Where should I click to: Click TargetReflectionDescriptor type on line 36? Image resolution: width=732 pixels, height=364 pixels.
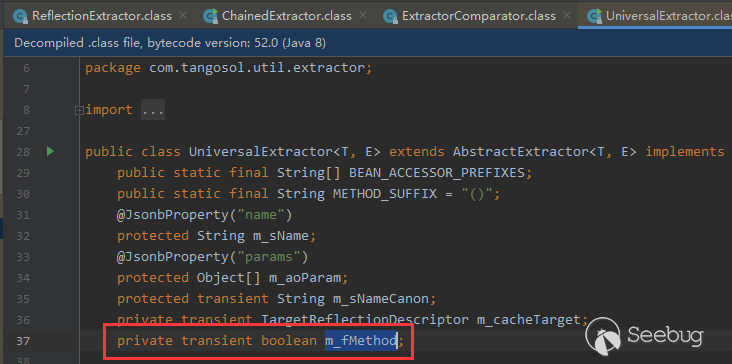[x=364, y=320]
